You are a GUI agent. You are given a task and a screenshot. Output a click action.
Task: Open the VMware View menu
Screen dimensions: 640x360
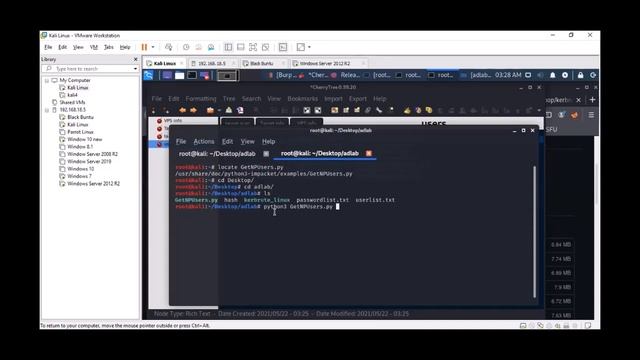(78, 47)
